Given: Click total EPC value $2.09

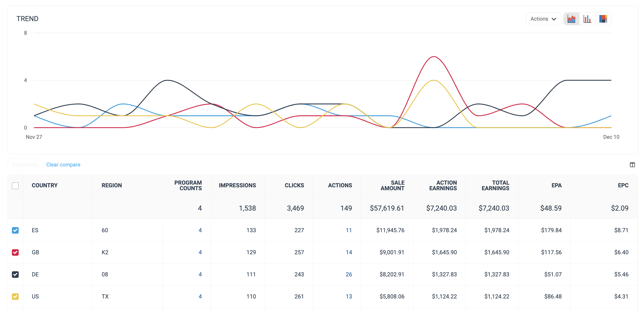Looking at the screenshot, I should (x=619, y=208).
